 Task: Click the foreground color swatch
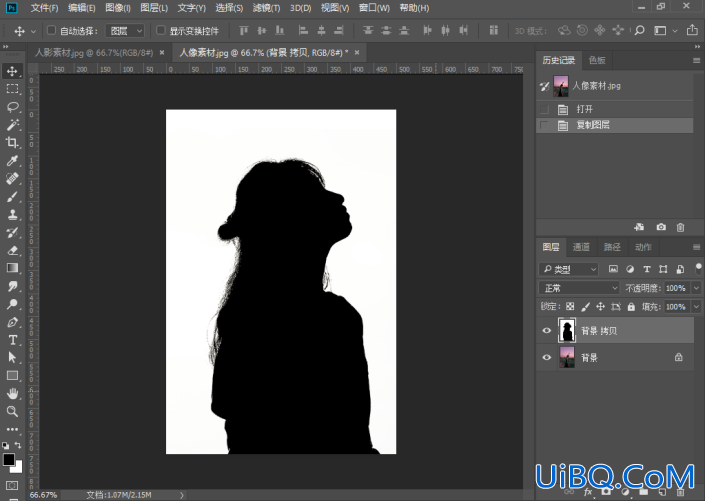[x=8, y=460]
